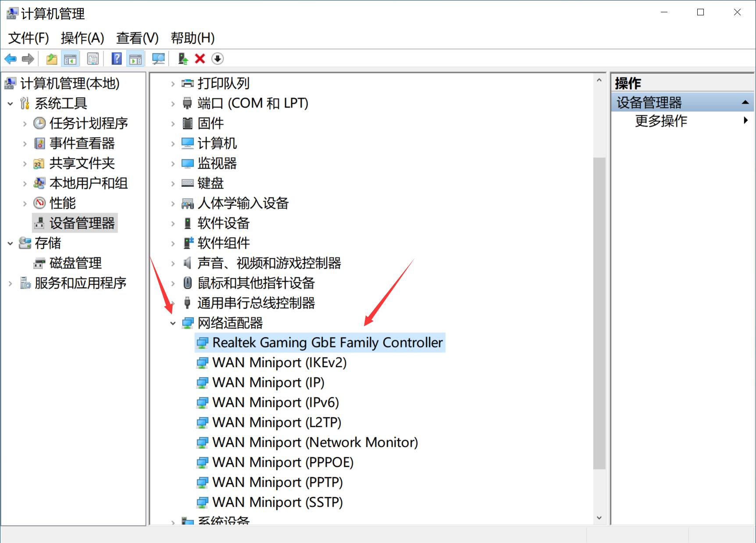Click the Performance icon

[39, 203]
